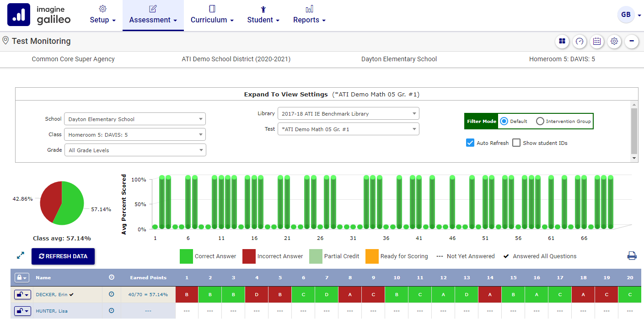Click the clock icon in DECKER, Erin row
644x319 pixels.
click(x=111, y=294)
